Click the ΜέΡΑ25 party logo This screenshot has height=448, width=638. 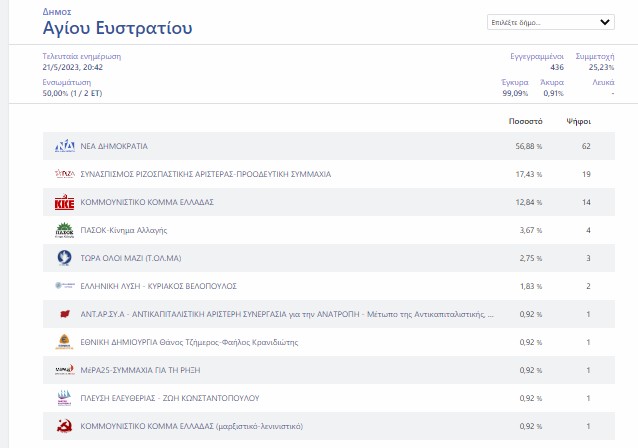[64, 370]
